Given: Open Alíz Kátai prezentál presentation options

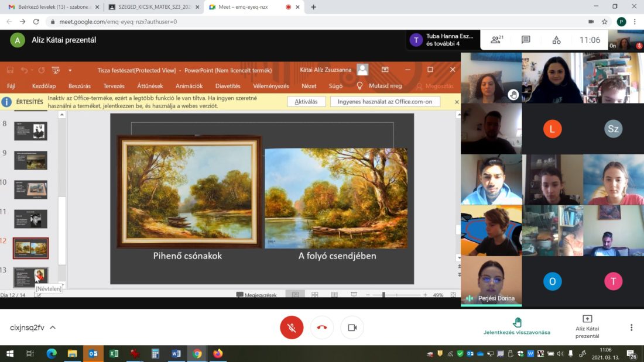Looking at the screenshot, I should 587,327.
